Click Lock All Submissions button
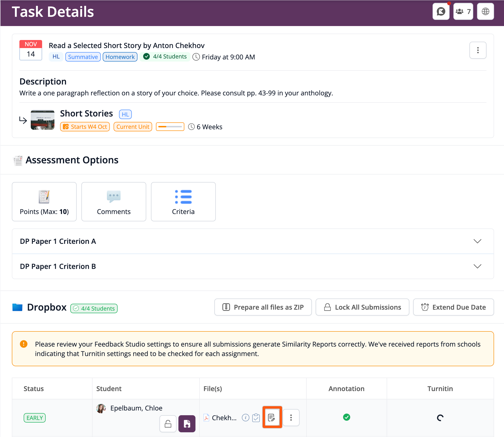This screenshot has height=437, width=504. coord(362,307)
